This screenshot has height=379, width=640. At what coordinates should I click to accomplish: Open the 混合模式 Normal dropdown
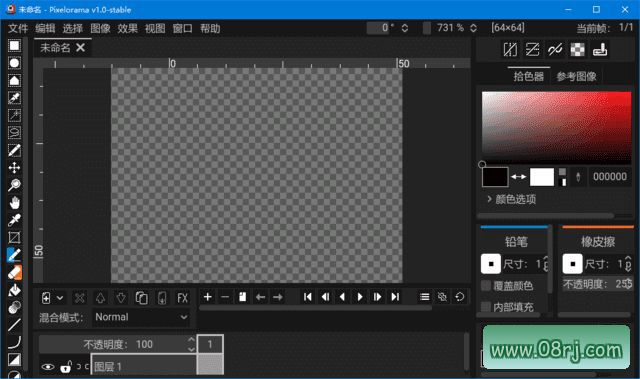141,317
